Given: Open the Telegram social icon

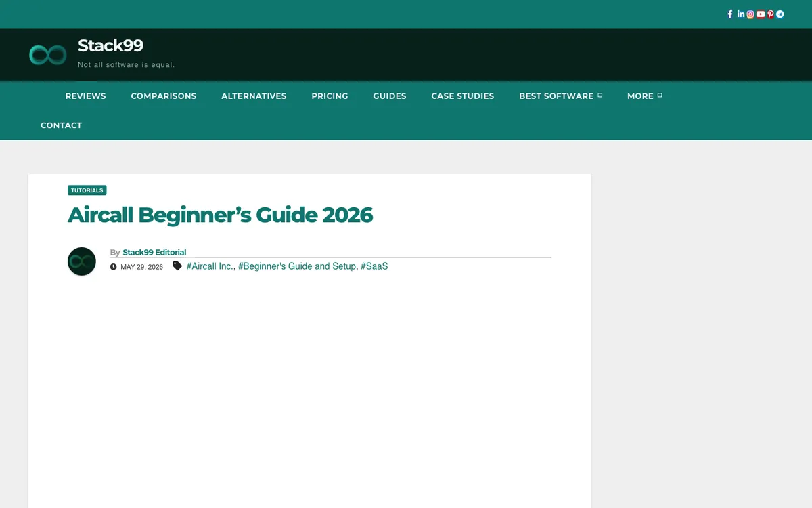Looking at the screenshot, I should tap(780, 14).
